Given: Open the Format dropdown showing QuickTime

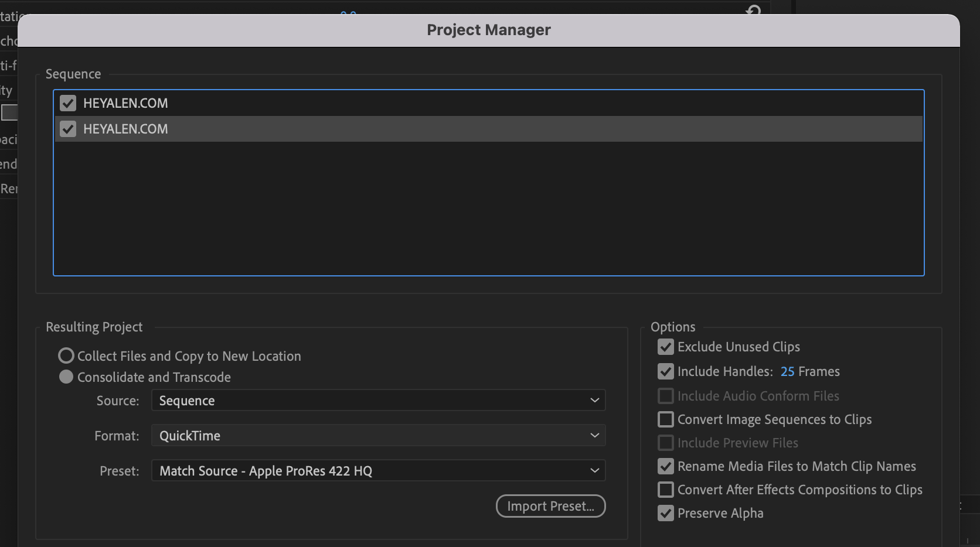Looking at the screenshot, I should pyautogui.click(x=378, y=436).
